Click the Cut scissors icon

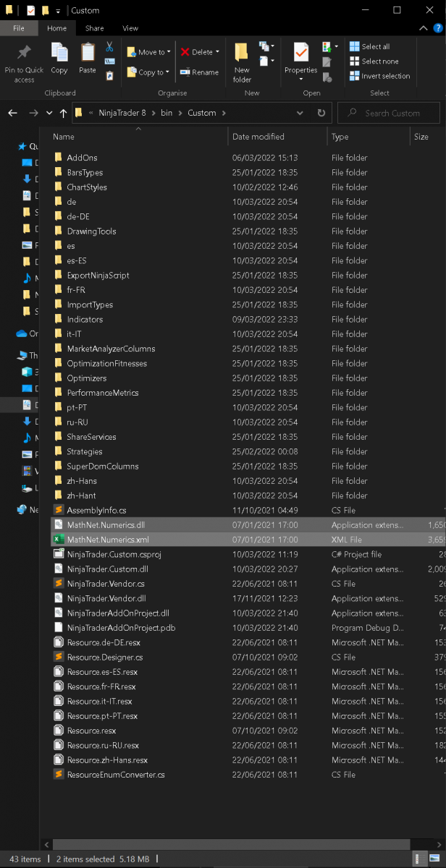click(109, 46)
